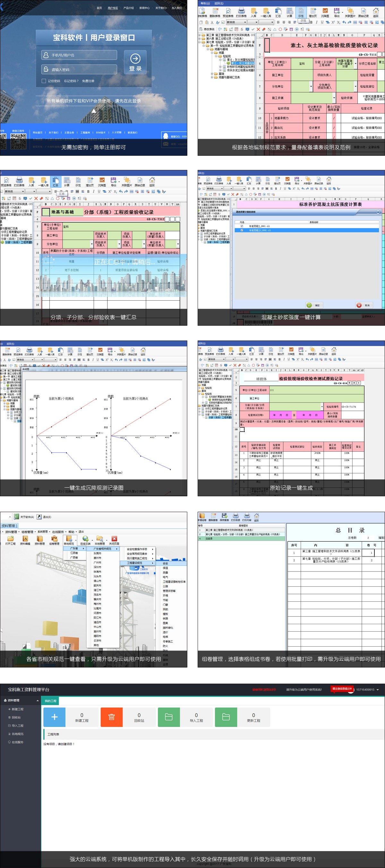
Task: Click highlighted 示范 icon in 素土灰土地基 screenshot
Action: 301,13
